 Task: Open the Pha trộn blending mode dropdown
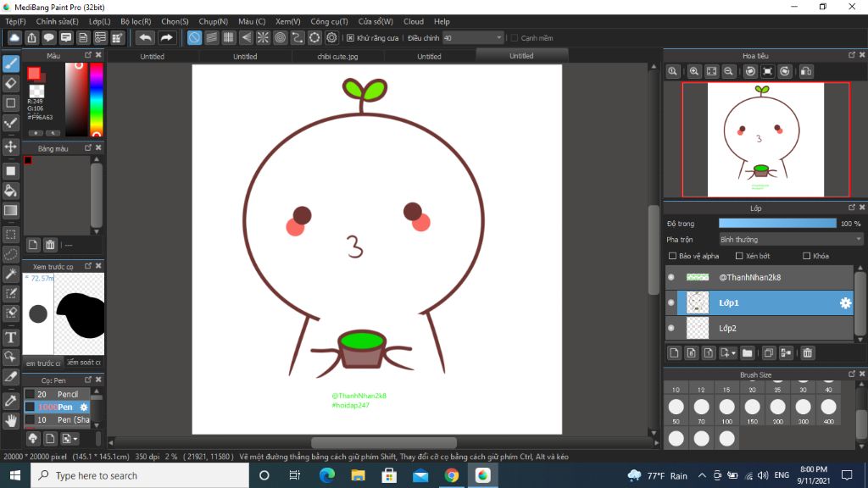pyautogui.click(x=791, y=240)
